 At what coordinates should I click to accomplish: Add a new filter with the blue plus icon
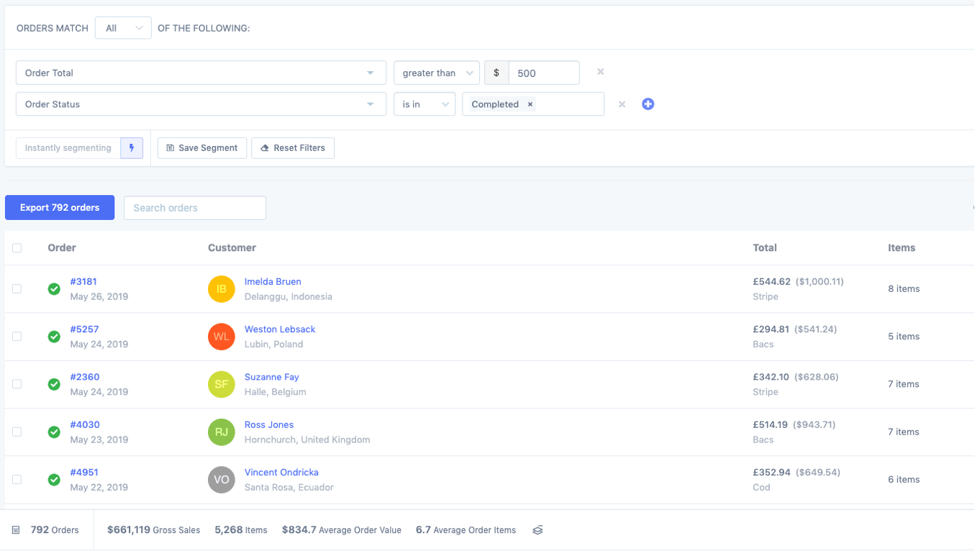pos(648,104)
